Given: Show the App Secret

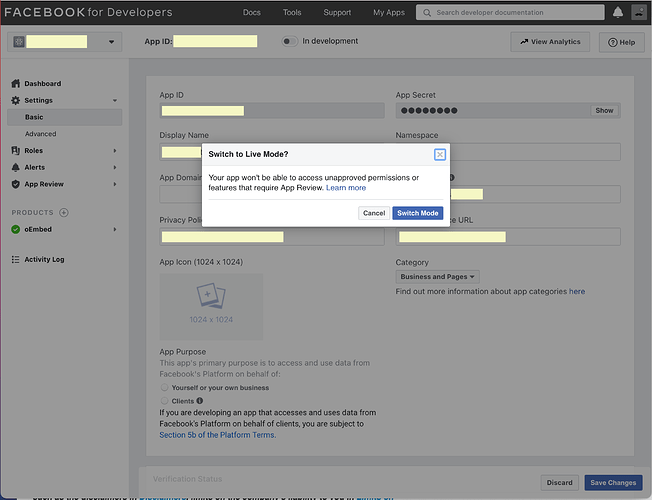Looking at the screenshot, I should (x=604, y=111).
